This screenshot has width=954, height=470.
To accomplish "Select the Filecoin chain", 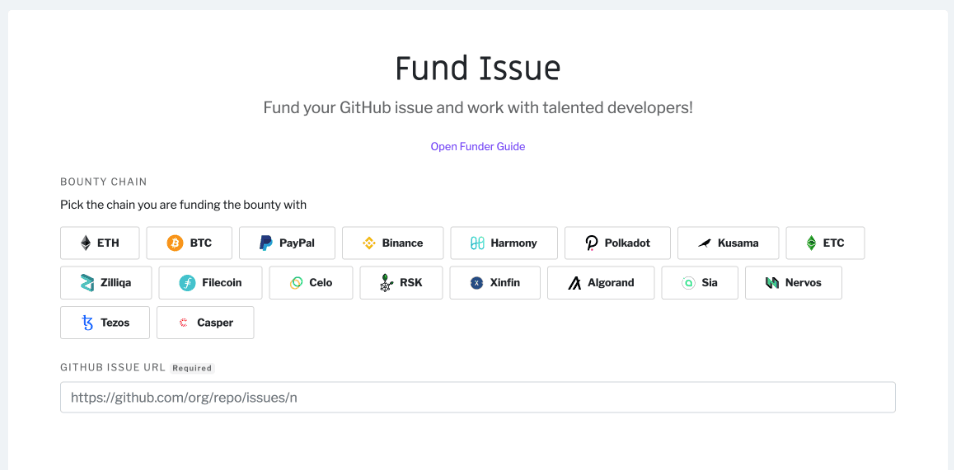I will 211,282.
